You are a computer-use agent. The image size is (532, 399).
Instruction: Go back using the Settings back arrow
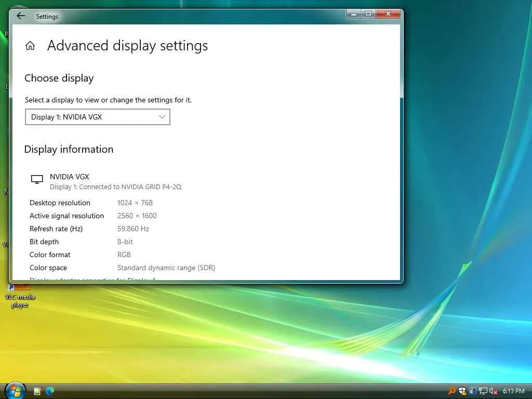tap(21, 16)
